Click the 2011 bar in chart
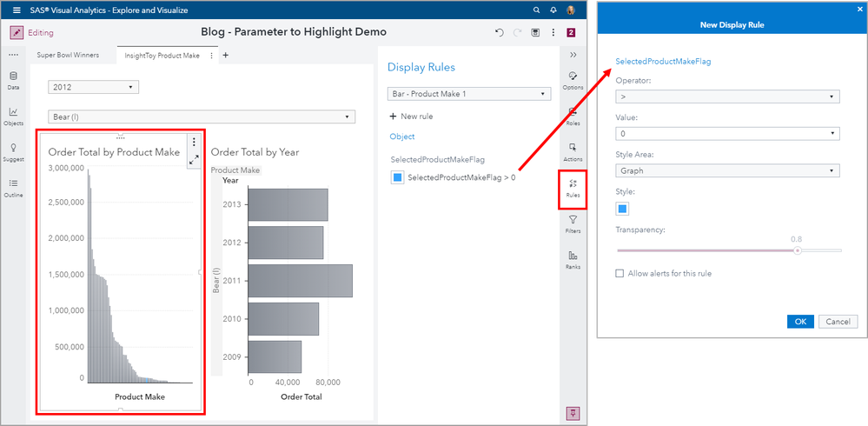868x426 pixels. (x=300, y=281)
